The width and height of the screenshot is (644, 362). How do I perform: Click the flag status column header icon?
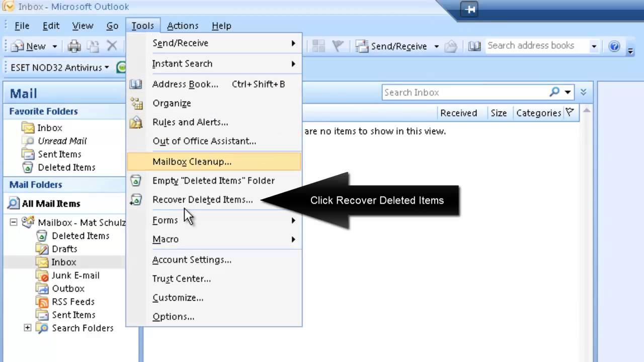click(570, 113)
